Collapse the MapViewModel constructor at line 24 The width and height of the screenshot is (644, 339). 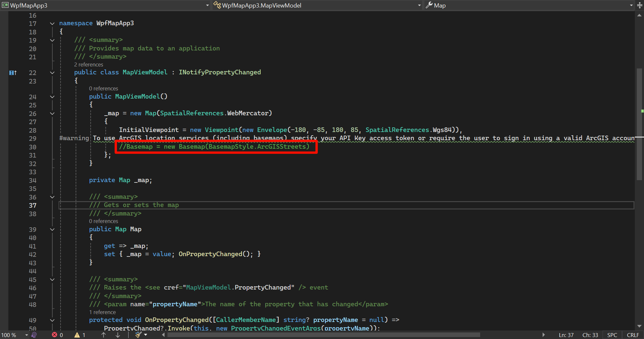point(52,97)
